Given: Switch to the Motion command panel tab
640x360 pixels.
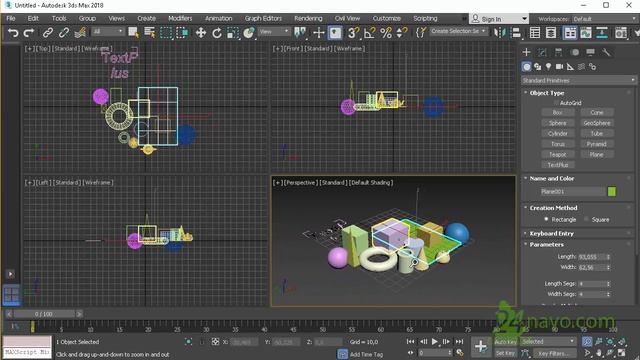Looking at the screenshot, I should click(x=575, y=52).
